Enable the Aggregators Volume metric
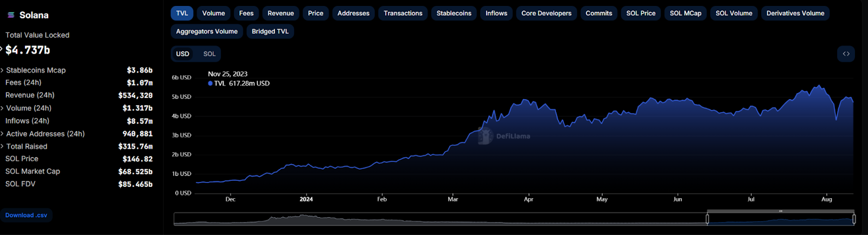Screen dimensions: 868x235 [x=207, y=31]
